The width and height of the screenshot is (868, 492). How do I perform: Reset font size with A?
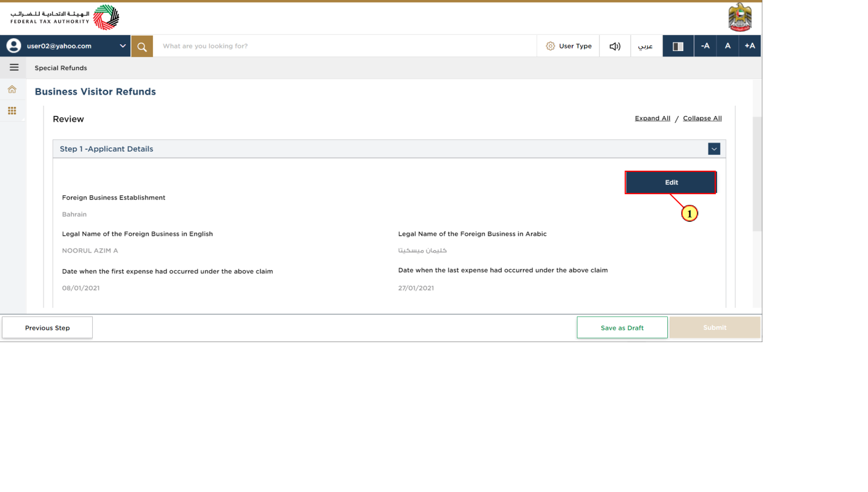pos(727,46)
